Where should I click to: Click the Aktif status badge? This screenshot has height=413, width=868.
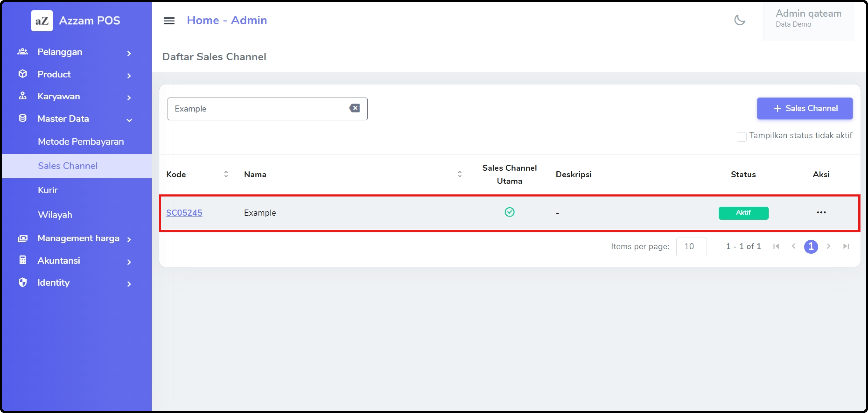743,213
